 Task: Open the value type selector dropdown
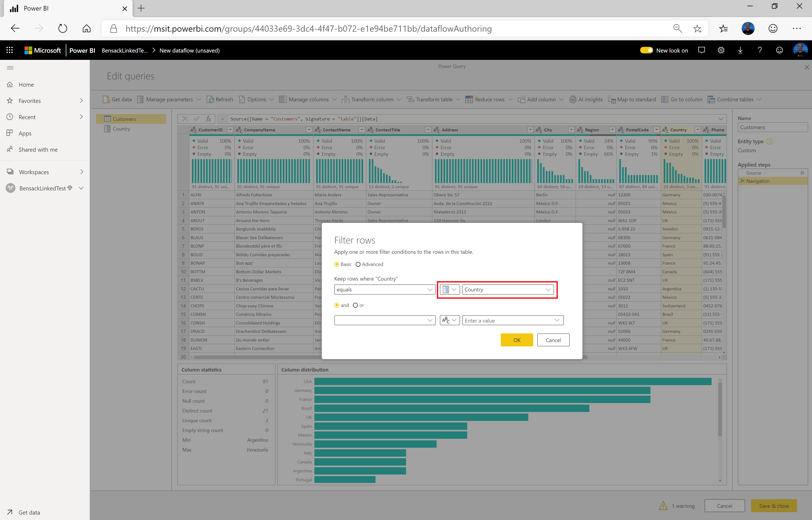point(450,289)
